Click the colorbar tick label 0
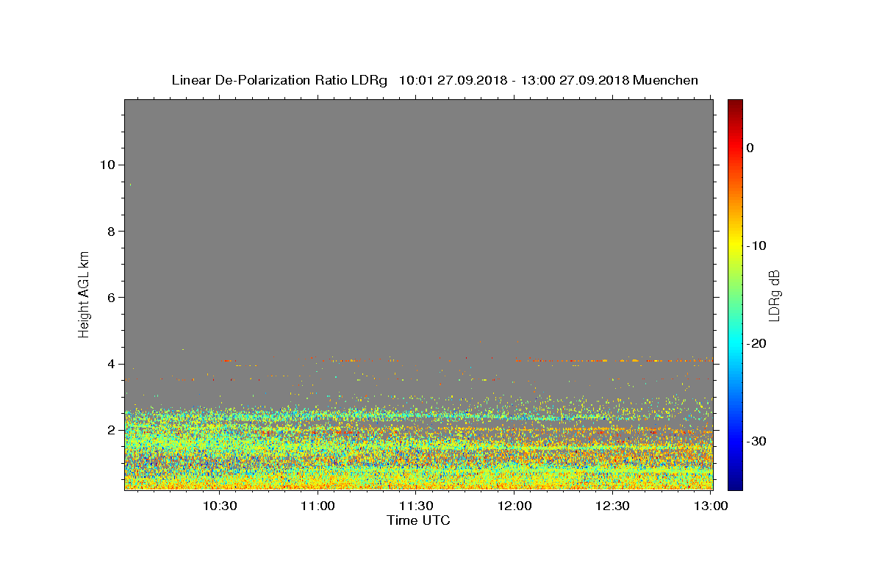Screen dimensions: 882x588 (750, 148)
